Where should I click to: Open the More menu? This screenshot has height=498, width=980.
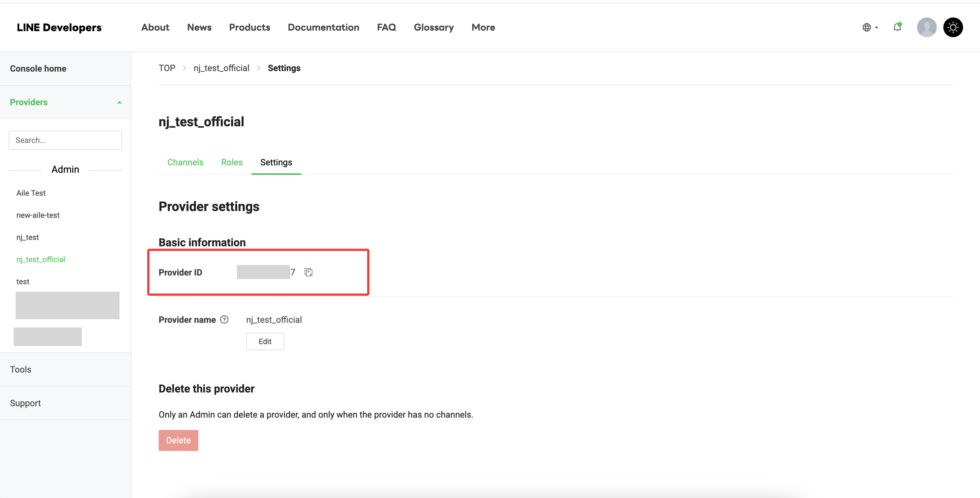point(483,27)
